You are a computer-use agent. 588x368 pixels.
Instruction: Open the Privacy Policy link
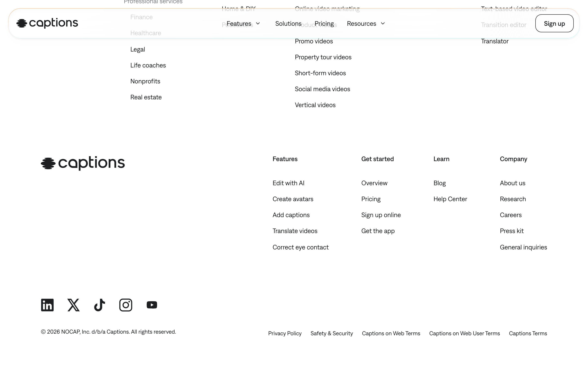pyautogui.click(x=285, y=333)
